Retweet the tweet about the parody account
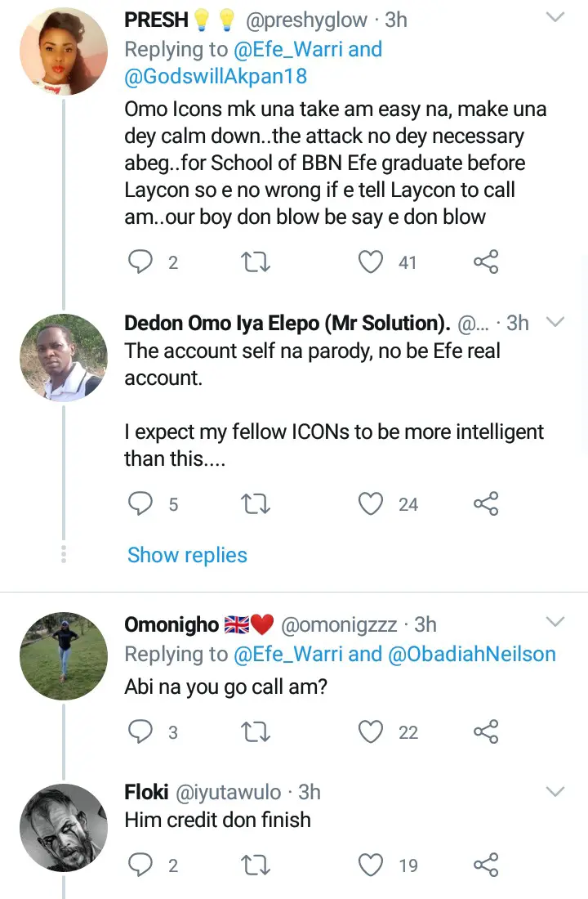This screenshot has width=588, height=899. pyautogui.click(x=256, y=504)
